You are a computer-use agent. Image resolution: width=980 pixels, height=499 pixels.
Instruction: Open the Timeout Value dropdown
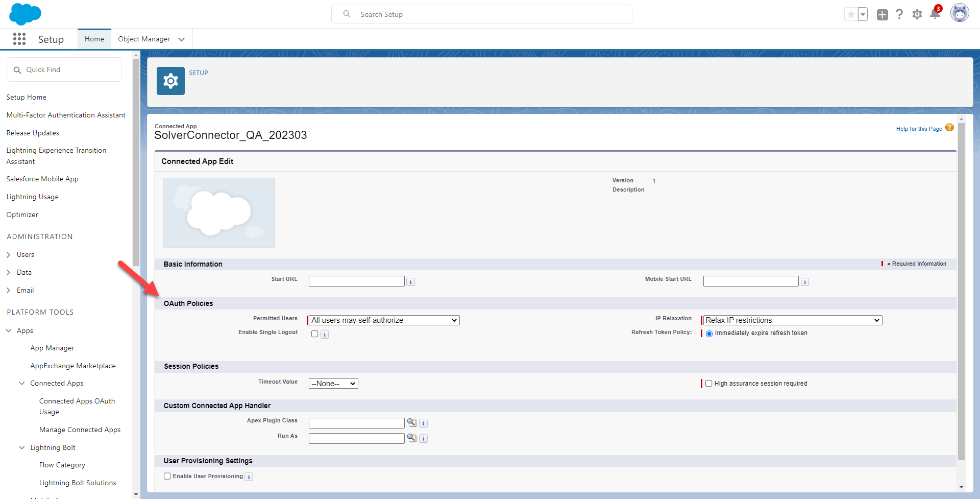[333, 384]
